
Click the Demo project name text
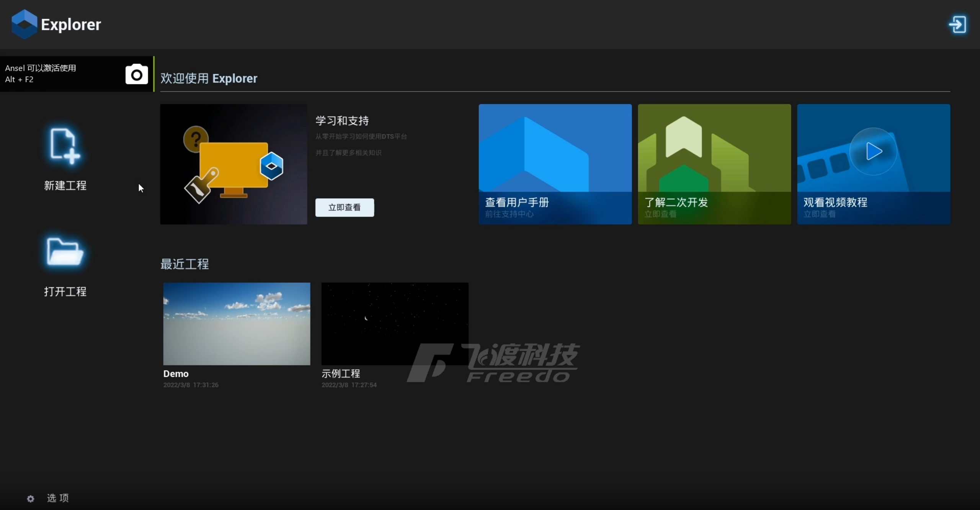176,374
